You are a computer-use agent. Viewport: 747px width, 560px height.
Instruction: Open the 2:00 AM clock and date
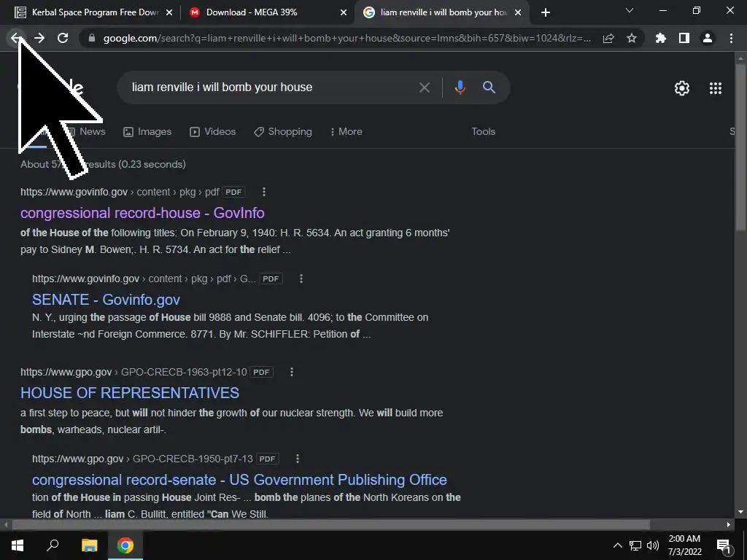pyautogui.click(x=684, y=545)
